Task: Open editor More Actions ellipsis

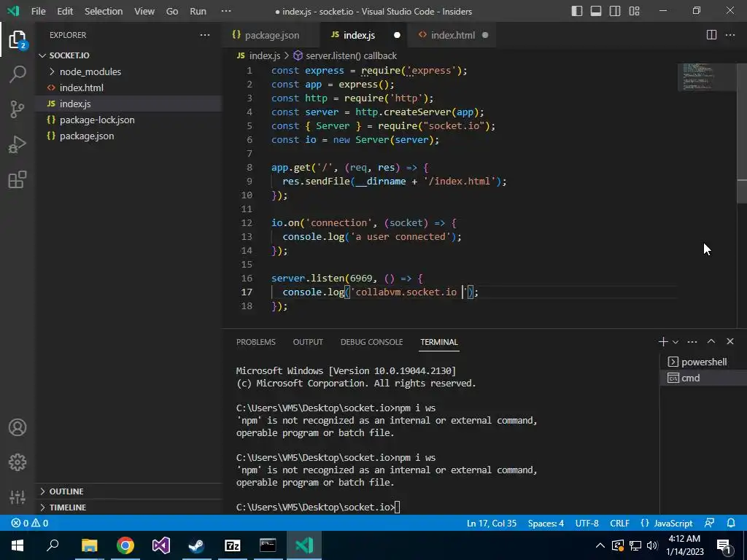Action: pos(729,35)
